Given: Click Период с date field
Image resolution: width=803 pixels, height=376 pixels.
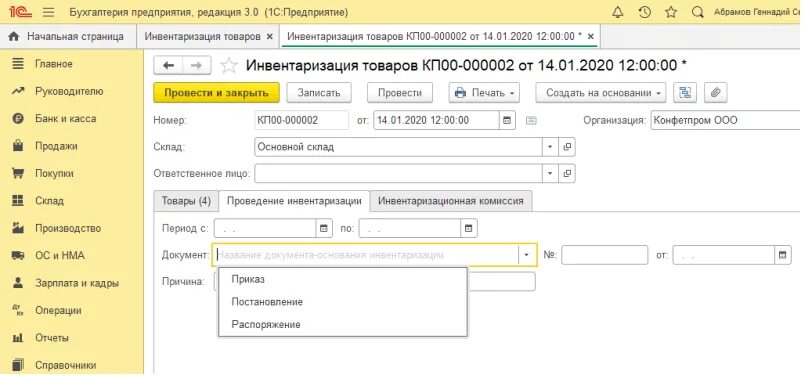Looking at the screenshot, I should 265,228.
